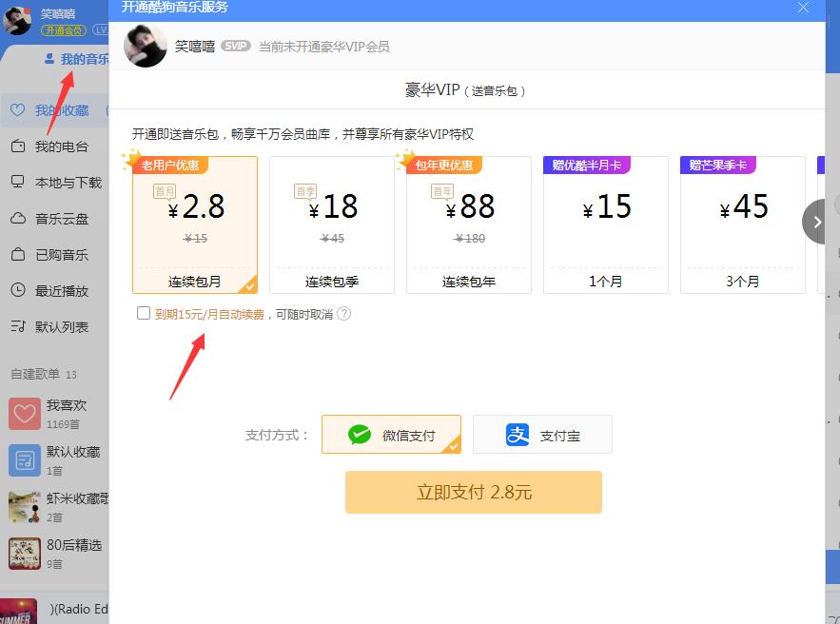This screenshot has height=624, width=840.
Task: Click the WeChat green logo icon
Action: (360, 435)
